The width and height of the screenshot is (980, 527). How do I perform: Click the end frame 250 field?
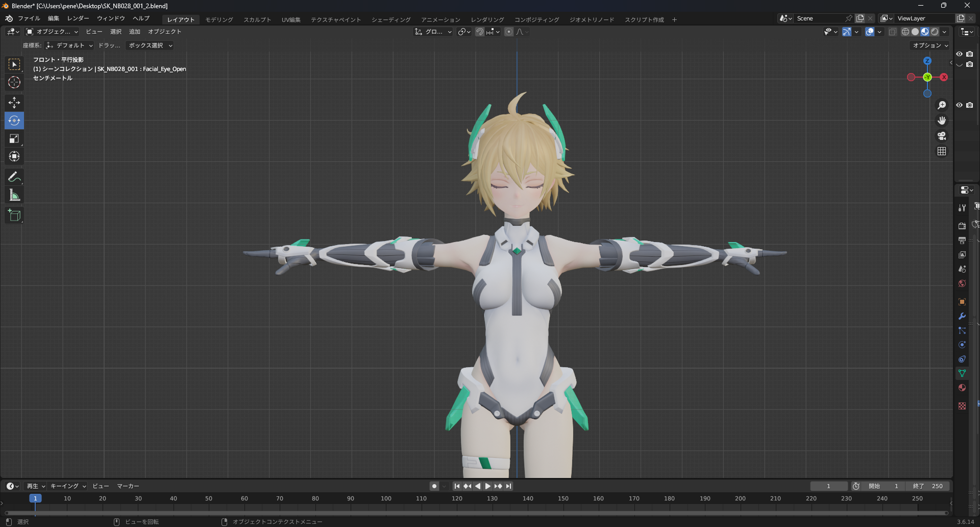(929, 486)
